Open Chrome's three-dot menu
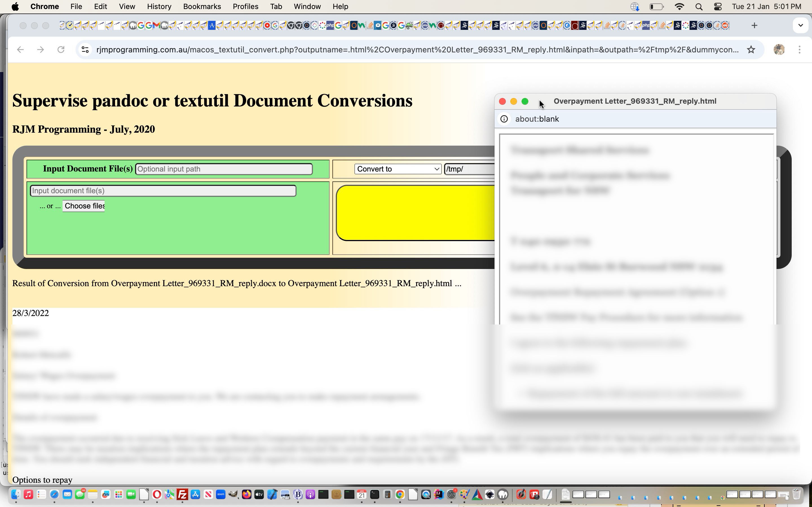The width and height of the screenshot is (812, 507). tap(800, 50)
